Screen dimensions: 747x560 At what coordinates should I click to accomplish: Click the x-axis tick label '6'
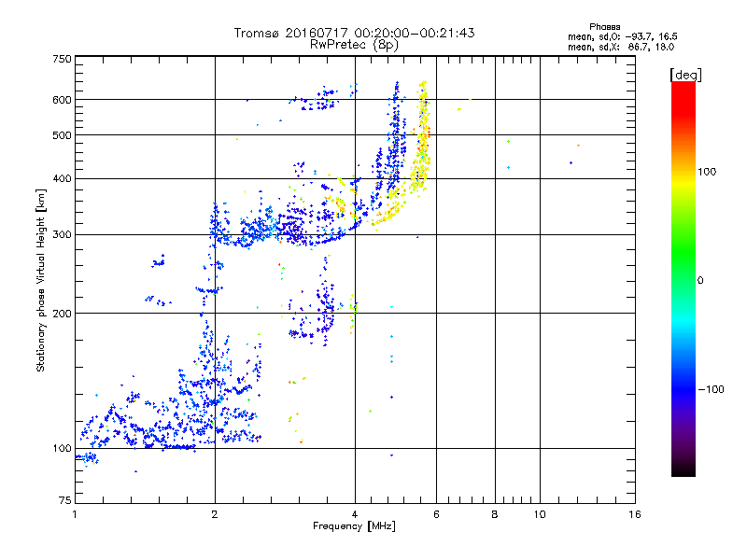point(436,514)
